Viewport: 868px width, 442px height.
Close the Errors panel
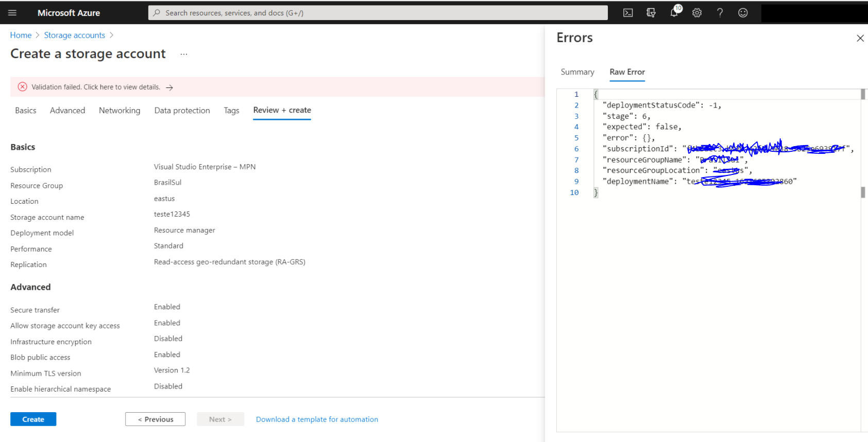click(x=860, y=38)
